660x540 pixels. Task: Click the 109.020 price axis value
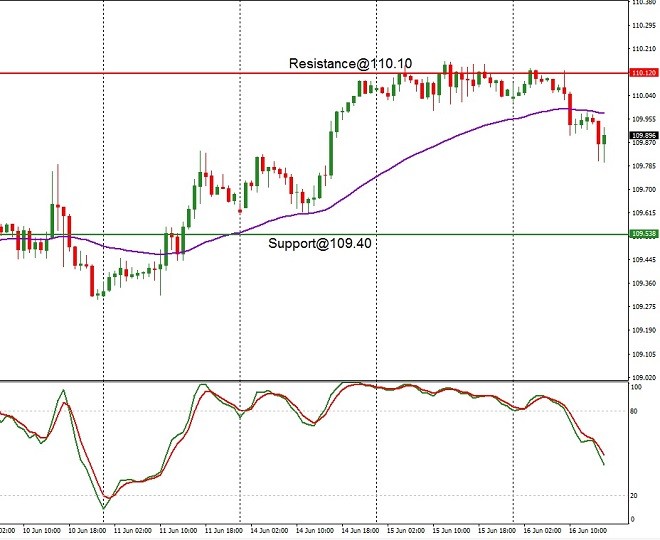pyautogui.click(x=644, y=378)
